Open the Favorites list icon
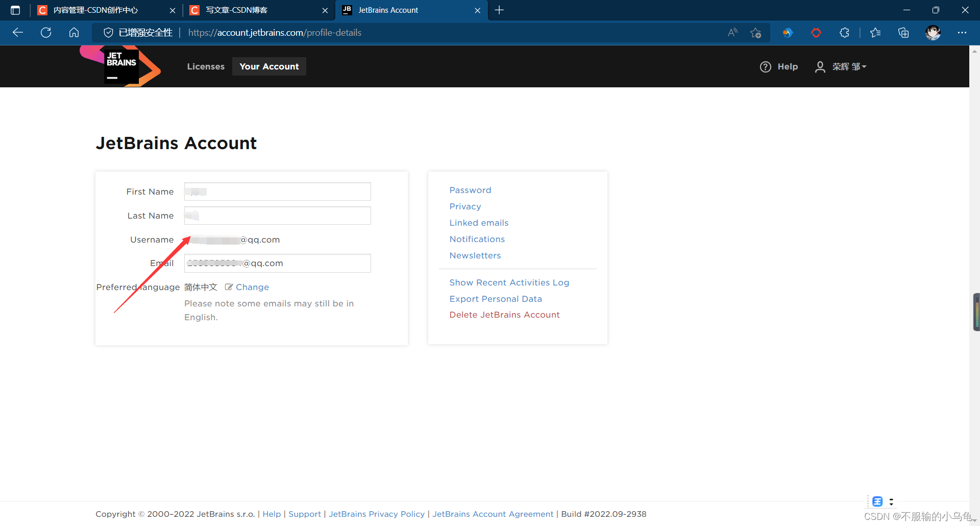980x526 pixels. click(875, 33)
